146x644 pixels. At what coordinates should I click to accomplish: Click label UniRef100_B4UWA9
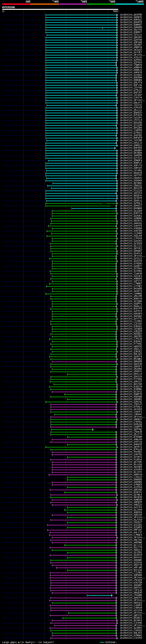point(131,208)
